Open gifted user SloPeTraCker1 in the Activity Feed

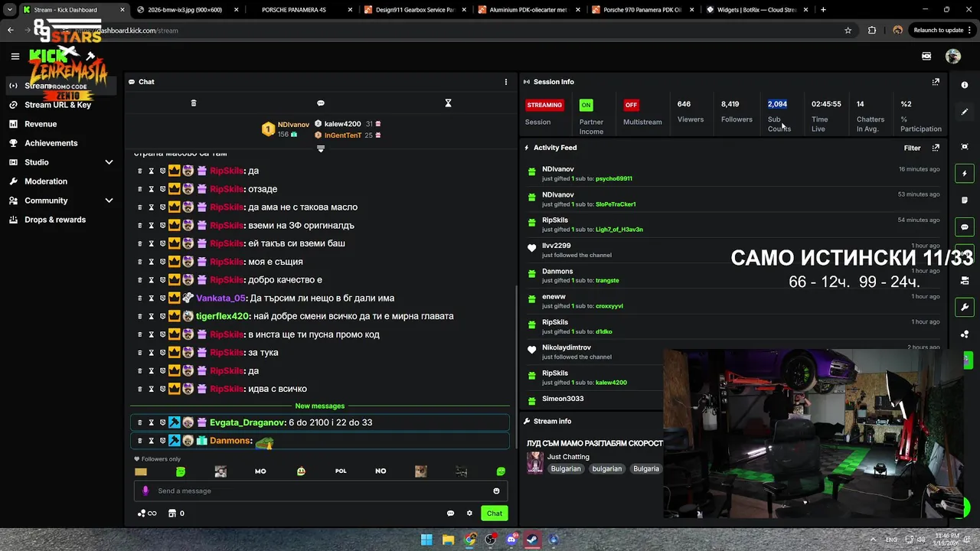pyautogui.click(x=616, y=204)
